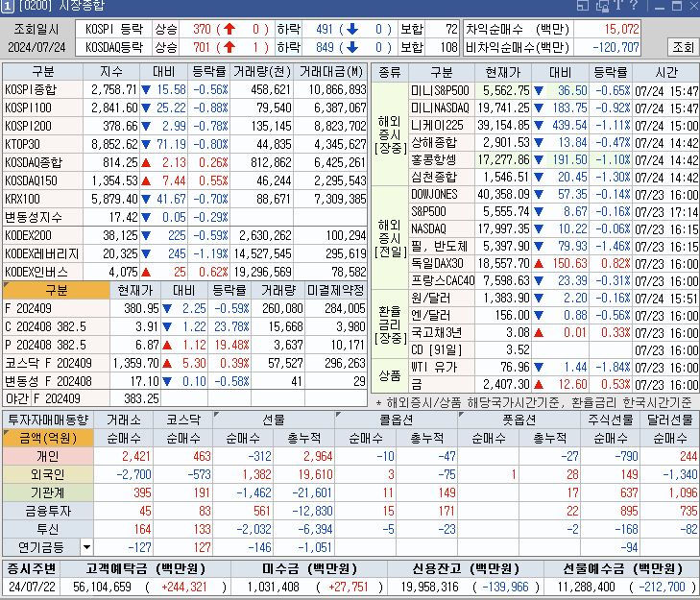Viewport: 700px width, 600px height.
Task: Open help with the question mark icon
Action: click(x=634, y=6)
